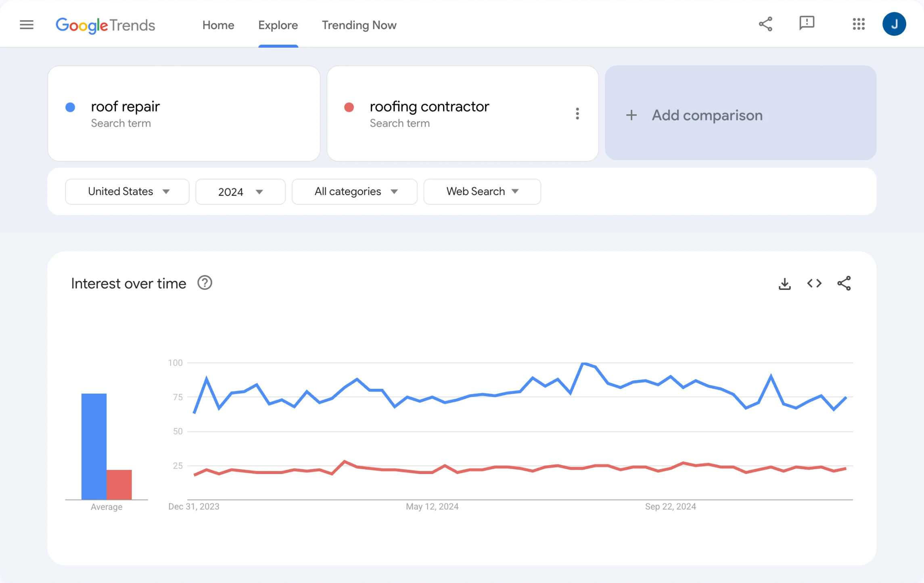Click the embed code icon
Screen dimensions: 924x583
tap(814, 283)
